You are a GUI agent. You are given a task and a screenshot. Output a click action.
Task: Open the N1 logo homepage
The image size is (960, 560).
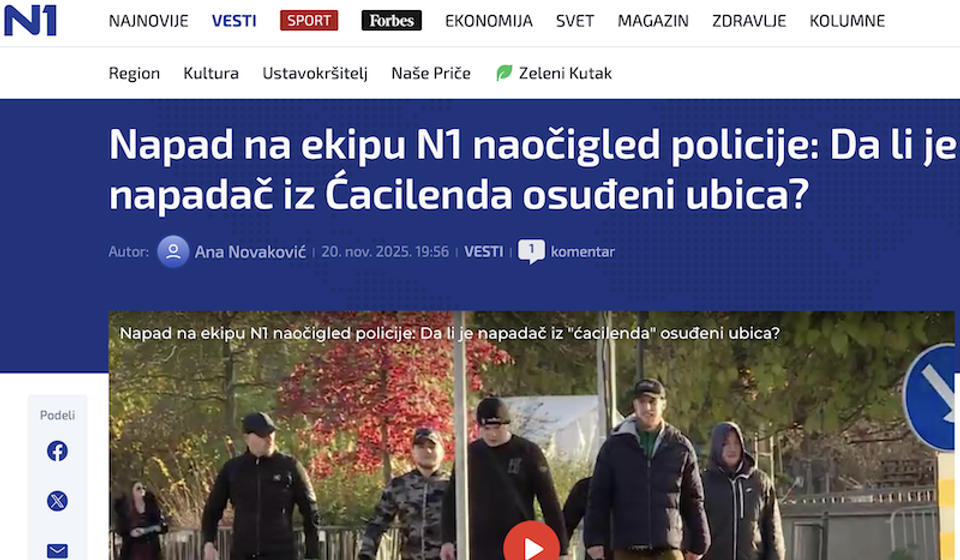click(x=31, y=20)
